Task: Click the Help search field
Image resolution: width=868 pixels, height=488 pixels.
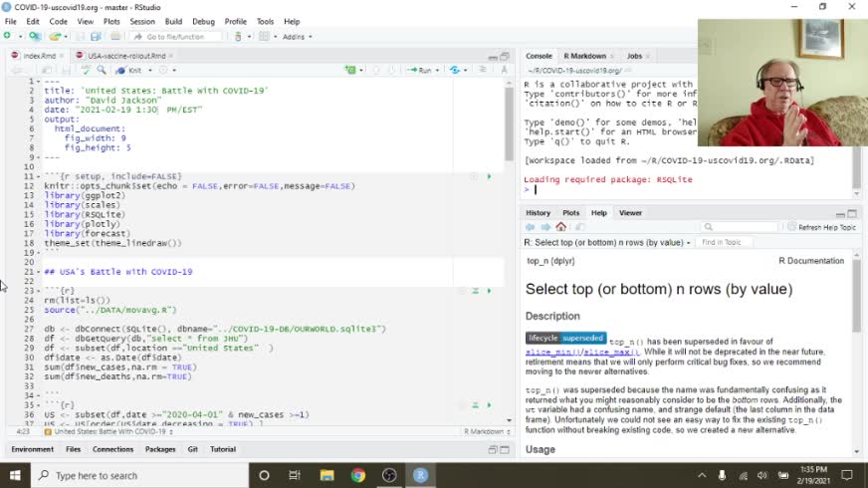Action: pyautogui.click(x=739, y=227)
